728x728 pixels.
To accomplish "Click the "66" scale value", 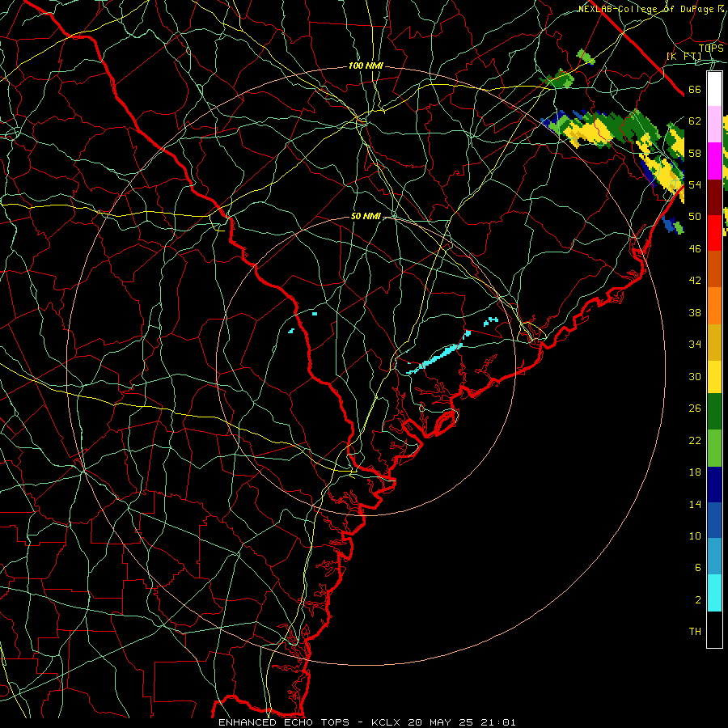I will pyautogui.click(x=695, y=90).
